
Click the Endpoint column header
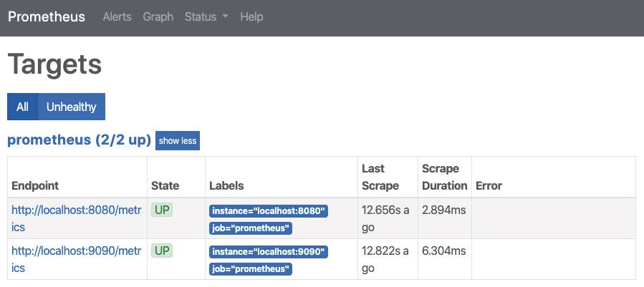pyautogui.click(x=35, y=185)
